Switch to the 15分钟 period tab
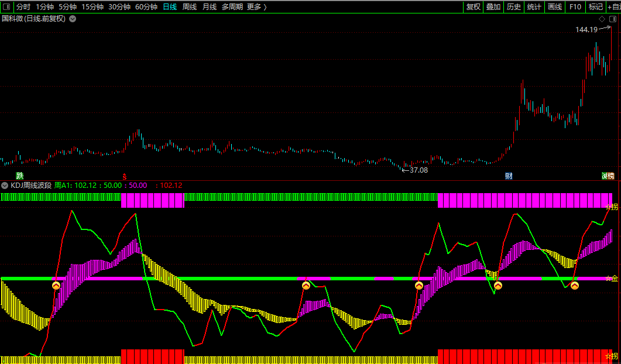The height and width of the screenshot is (364, 621). point(92,7)
